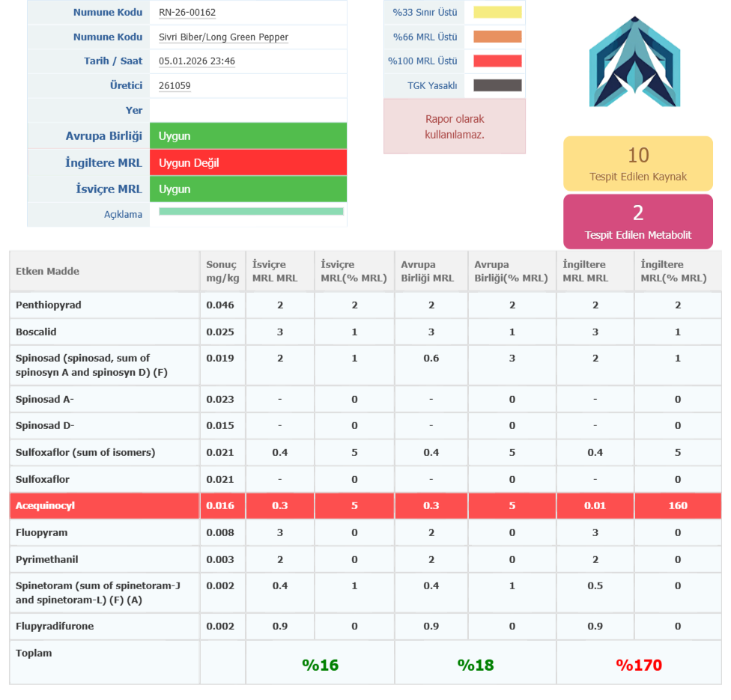Screen dimensions: 731x700
Task: Sort by Etken Madde column header
Action: pyautogui.click(x=48, y=271)
